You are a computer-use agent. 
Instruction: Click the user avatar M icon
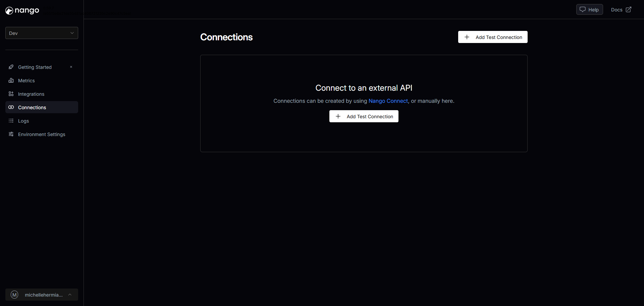(x=14, y=295)
